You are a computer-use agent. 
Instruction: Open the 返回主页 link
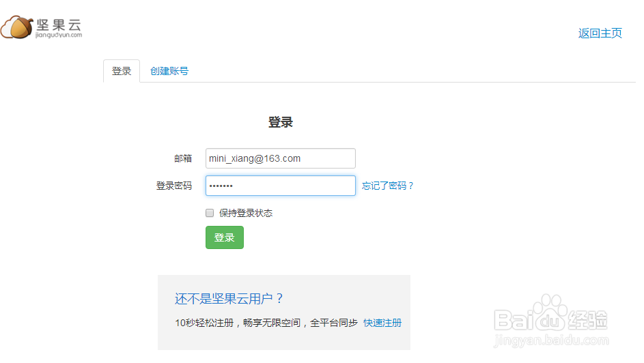coord(600,33)
